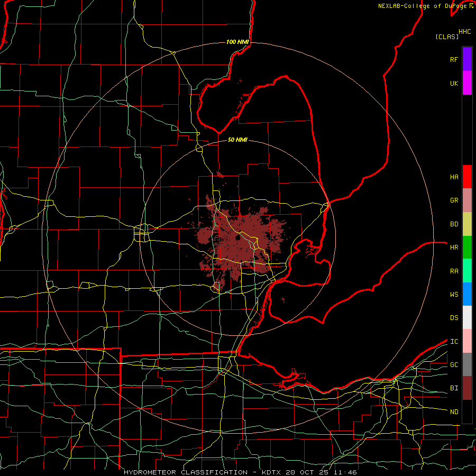The image size is (476, 476).
Task: Click the IC legend label
Action: coord(454,342)
